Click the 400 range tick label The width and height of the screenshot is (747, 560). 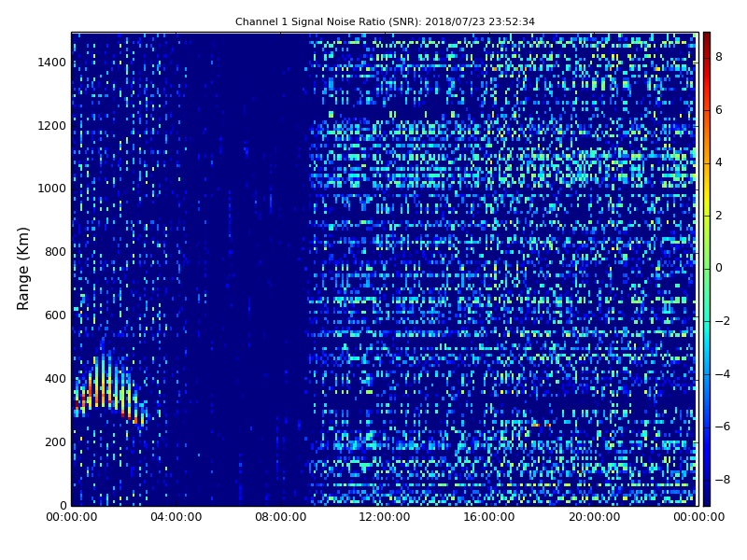point(55,379)
